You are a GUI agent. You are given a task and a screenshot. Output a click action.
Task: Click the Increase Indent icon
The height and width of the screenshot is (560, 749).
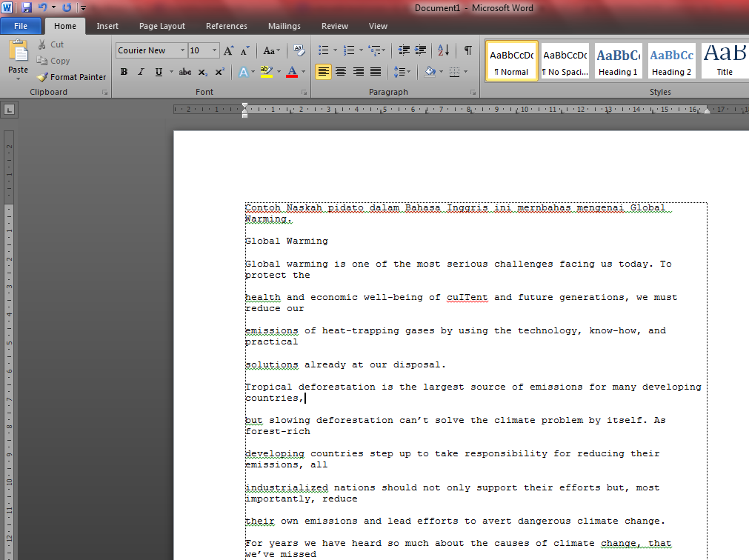point(421,50)
